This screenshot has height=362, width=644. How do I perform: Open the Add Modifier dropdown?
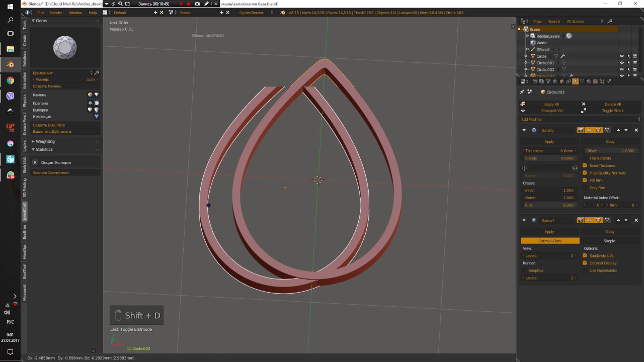coord(580,119)
